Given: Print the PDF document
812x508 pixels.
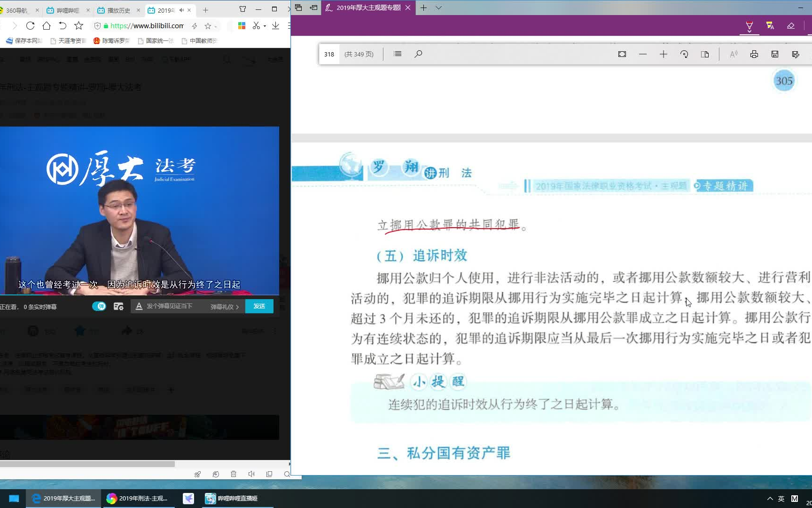Looking at the screenshot, I should click(x=754, y=54).
